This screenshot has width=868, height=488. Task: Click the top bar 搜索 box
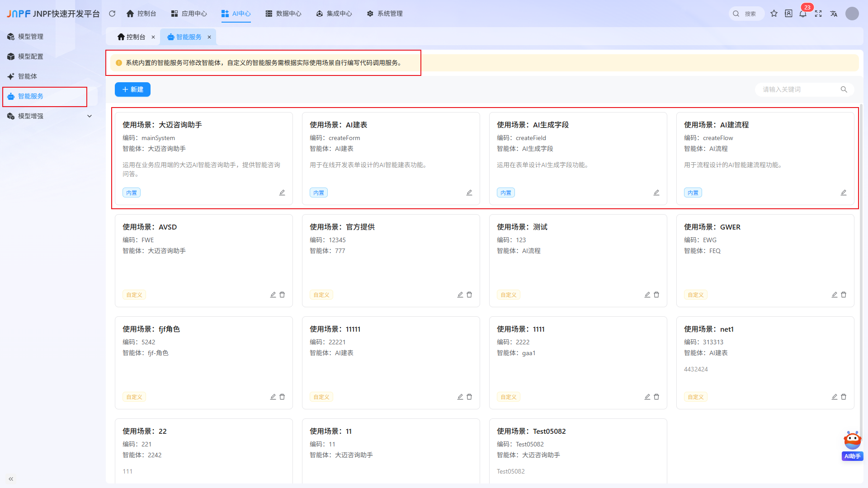(746, 14)
